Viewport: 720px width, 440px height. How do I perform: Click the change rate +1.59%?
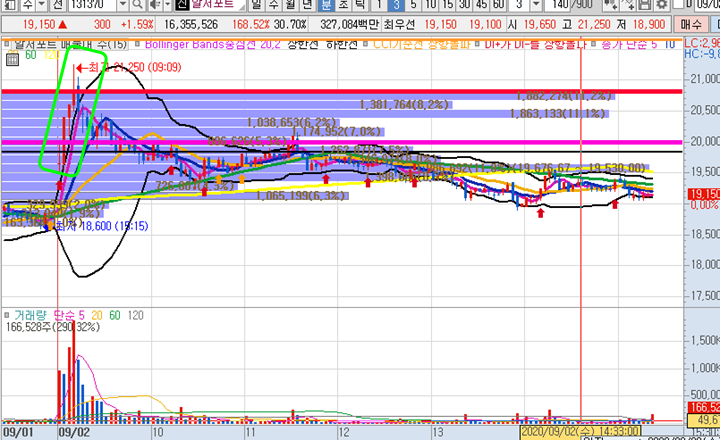tap(137, 24)
